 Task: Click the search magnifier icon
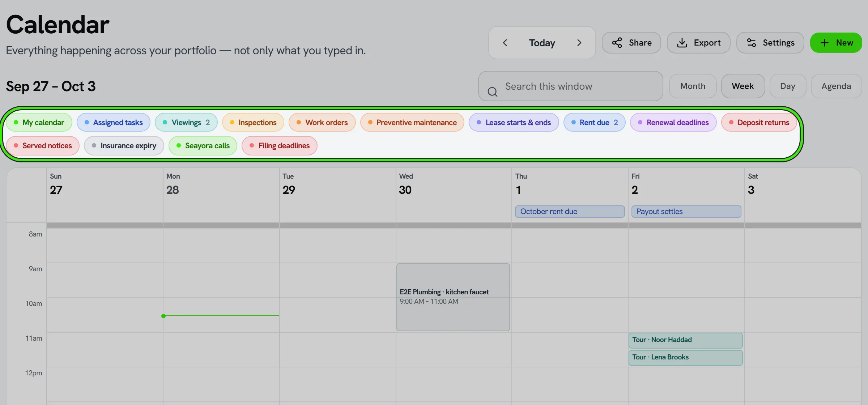[x=493, y=91]
